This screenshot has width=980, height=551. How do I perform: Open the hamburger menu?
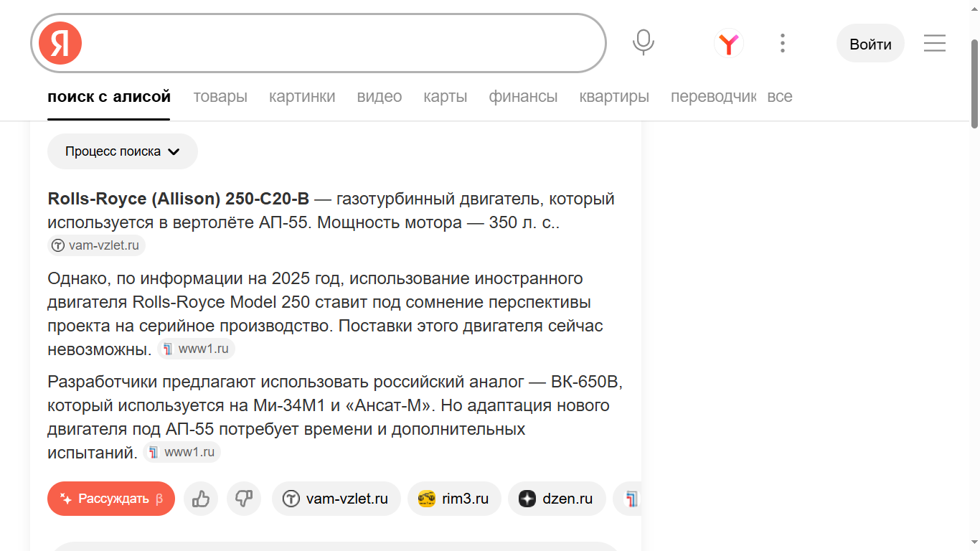(935, 43)
